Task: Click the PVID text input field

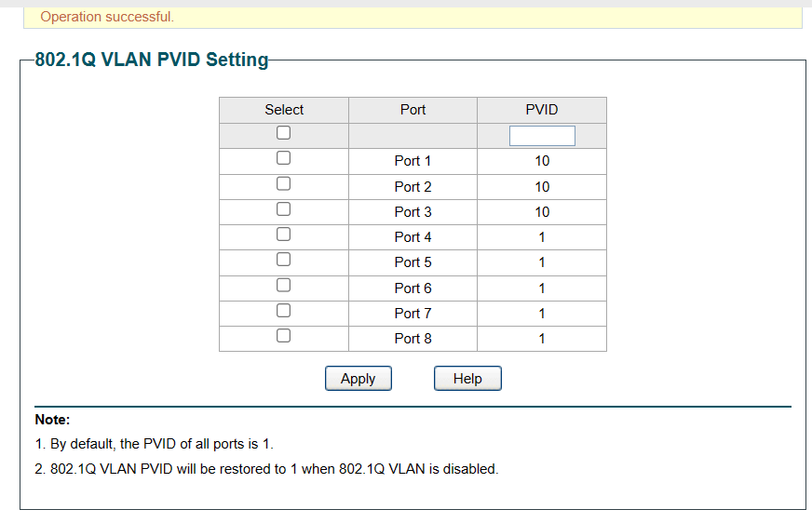Action: (x=542, y=136)
